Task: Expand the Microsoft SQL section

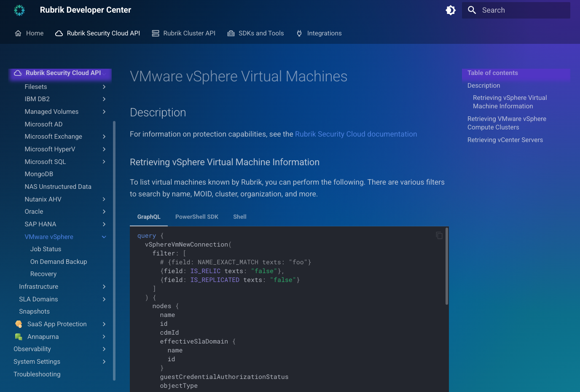Action: click(x=104, y=162)
